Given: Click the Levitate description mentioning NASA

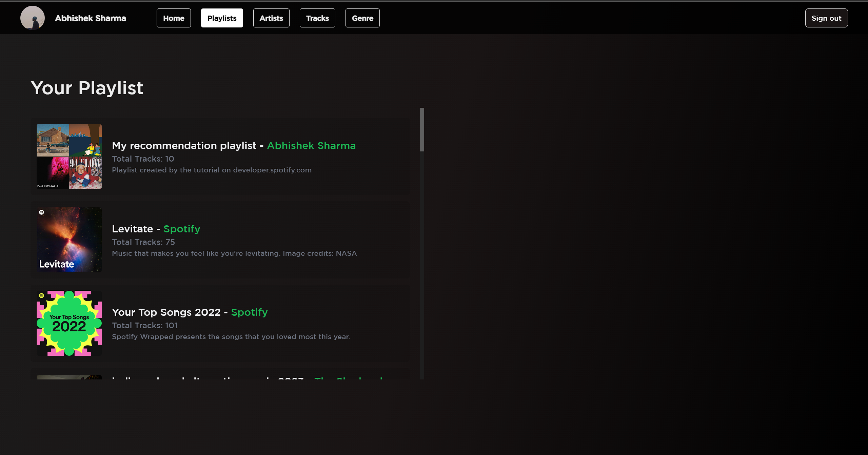Looking at the screenshot, I should (234, 253).
